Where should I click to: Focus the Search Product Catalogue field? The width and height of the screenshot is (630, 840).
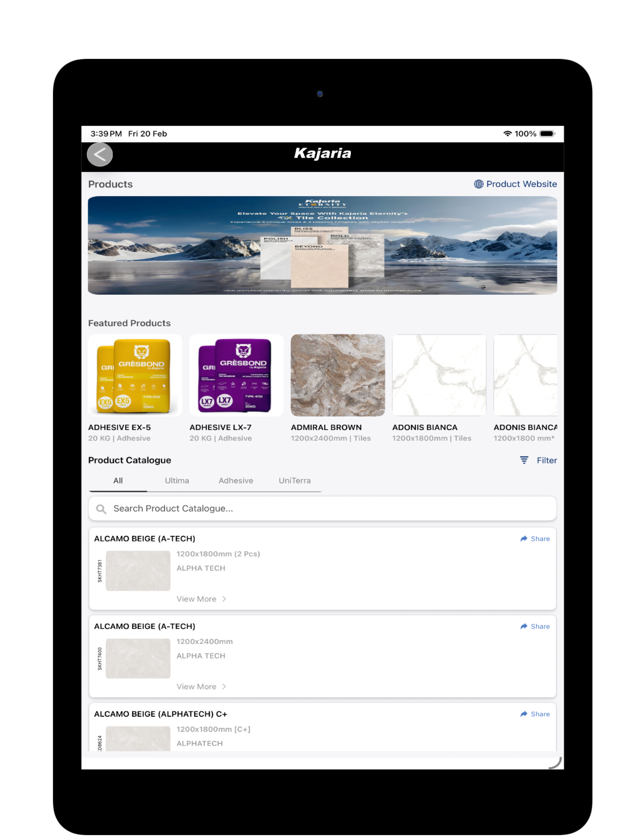322,509
